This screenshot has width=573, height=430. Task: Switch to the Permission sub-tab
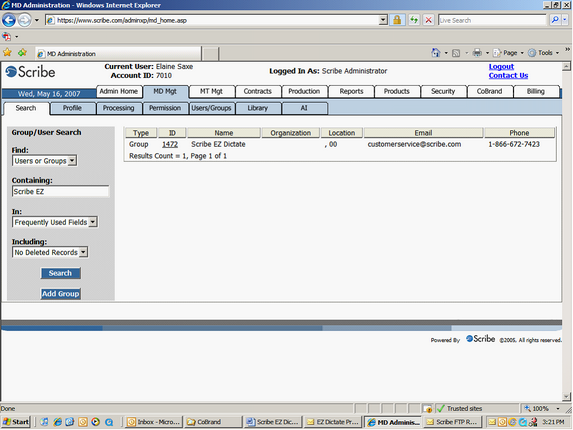[x=165, y=108]
